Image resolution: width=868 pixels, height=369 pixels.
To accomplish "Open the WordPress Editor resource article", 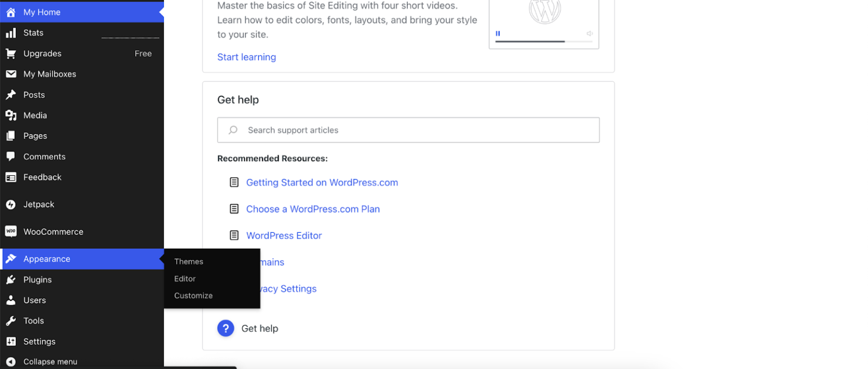I will 284,236.
